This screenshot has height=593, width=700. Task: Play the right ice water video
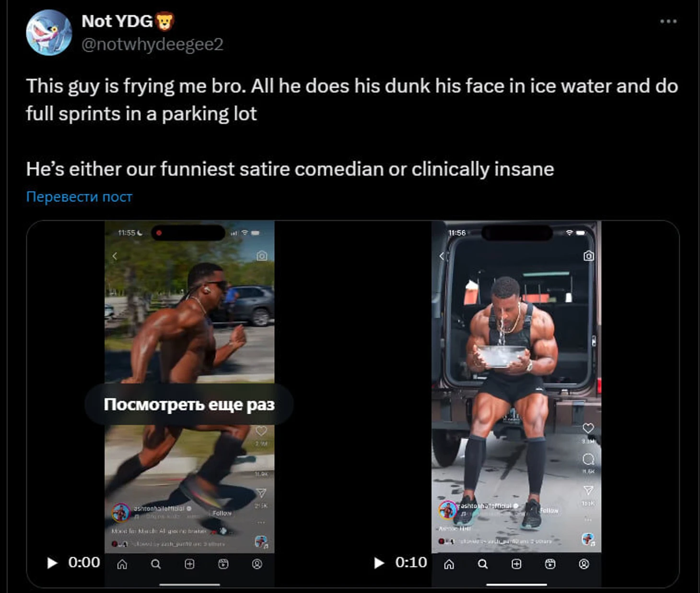click(379, 563)
